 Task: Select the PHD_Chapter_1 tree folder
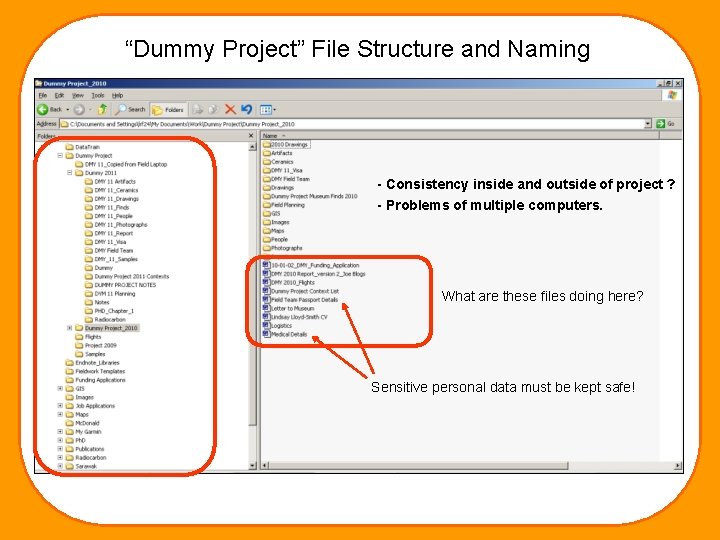tap(109, 311)
